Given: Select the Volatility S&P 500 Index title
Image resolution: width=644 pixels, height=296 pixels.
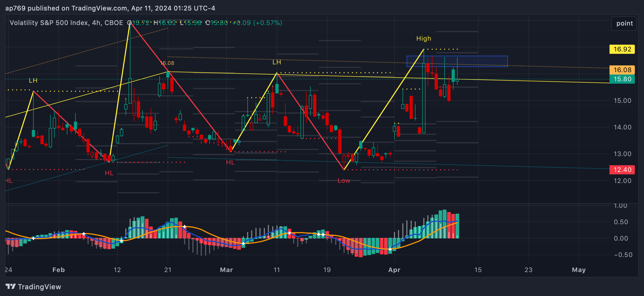Looking at the screenshot, I should pyautogui.click(x=49, y=23).
